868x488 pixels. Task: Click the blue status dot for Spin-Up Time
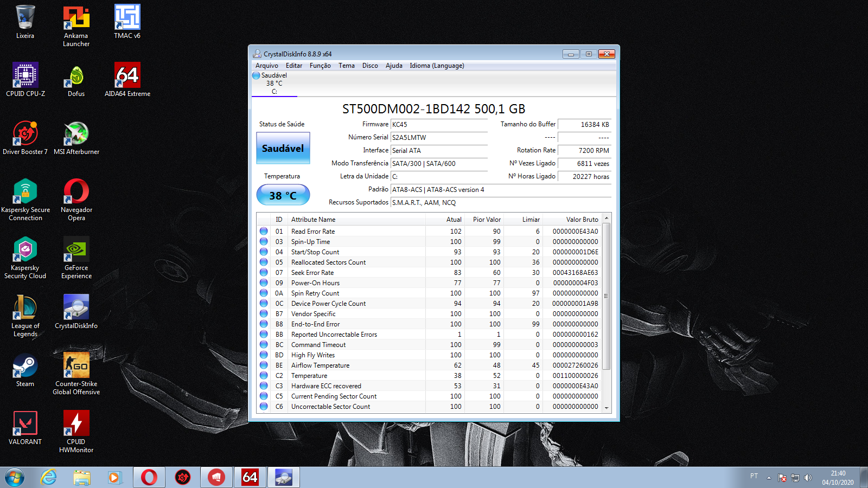click(x=264, y=242)
